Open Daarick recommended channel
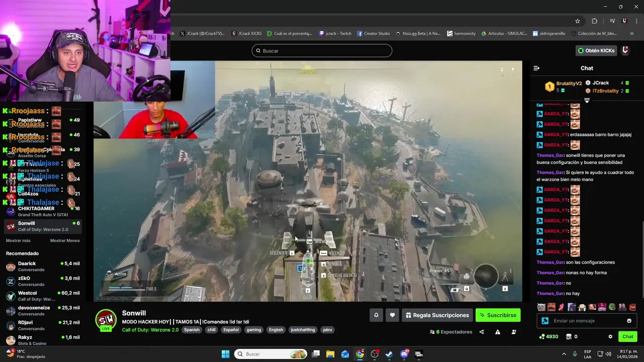The image size is (644, 362). coord(43,266)
